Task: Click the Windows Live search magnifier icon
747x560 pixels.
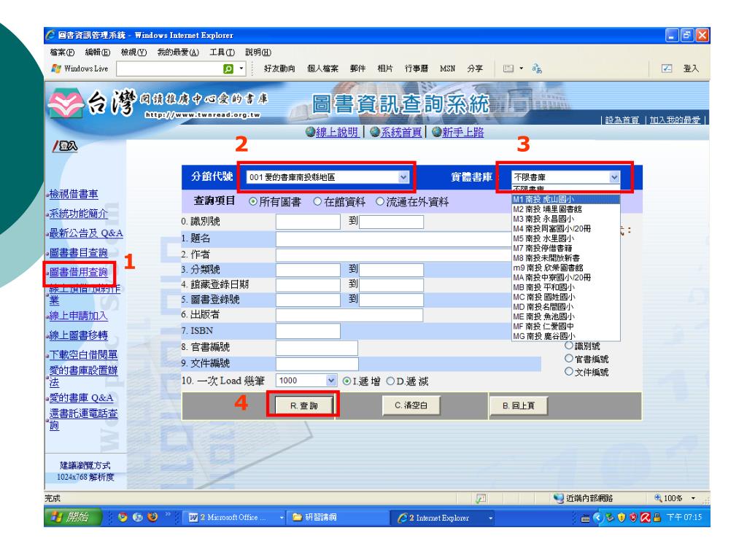Action: coord(228,69)
